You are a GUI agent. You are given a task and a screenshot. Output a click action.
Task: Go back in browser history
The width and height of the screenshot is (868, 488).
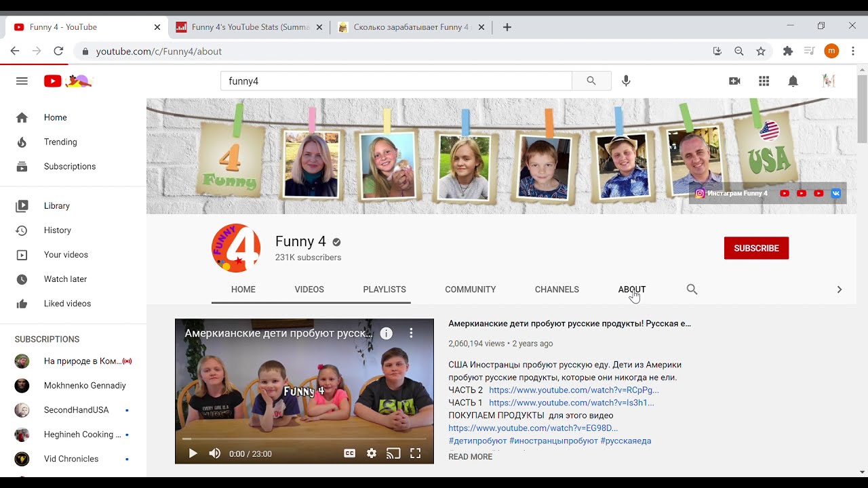15,51
